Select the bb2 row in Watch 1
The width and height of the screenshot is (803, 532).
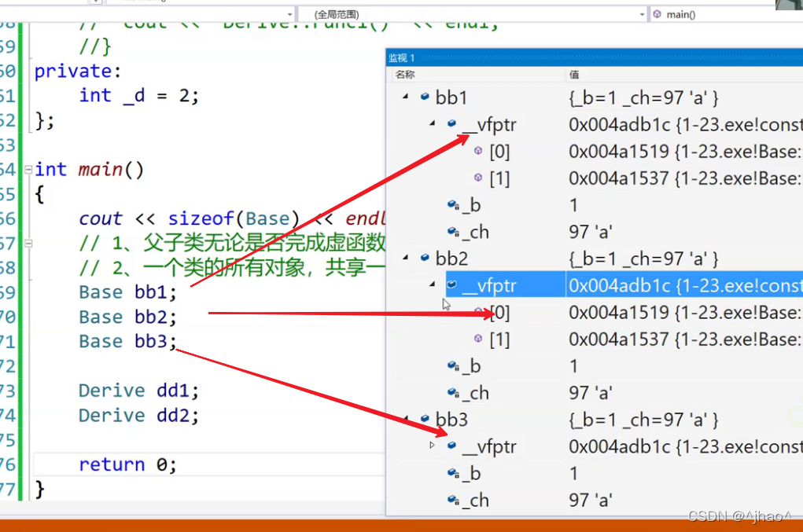594,259
